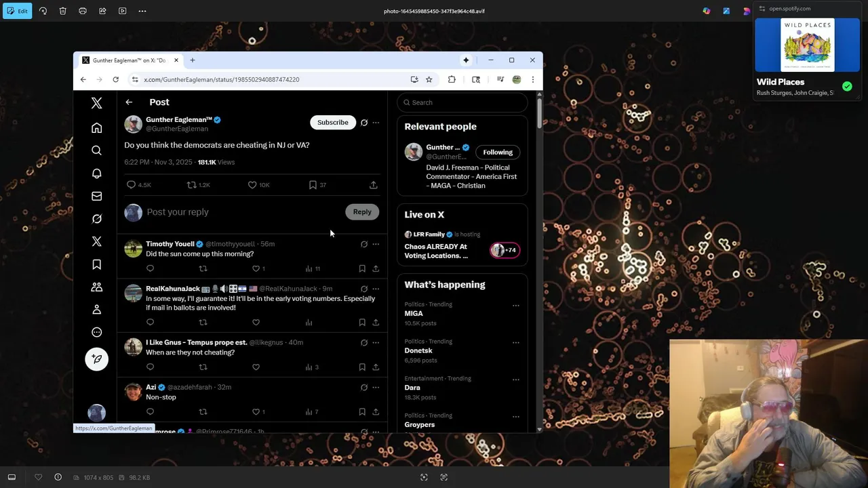Open browser extensions puzzle icon

click(x=452, y=79)
